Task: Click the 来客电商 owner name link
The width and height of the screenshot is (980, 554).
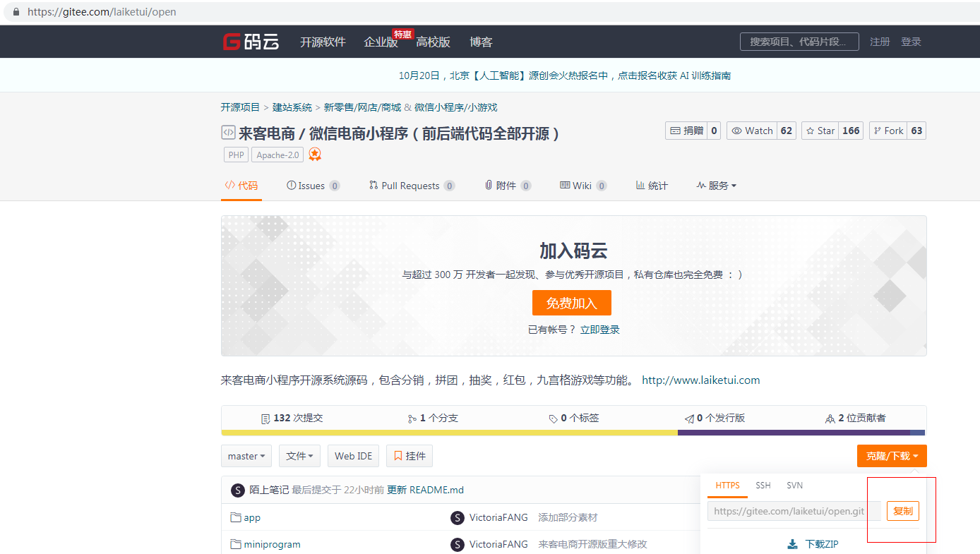Action: point(267,133)
